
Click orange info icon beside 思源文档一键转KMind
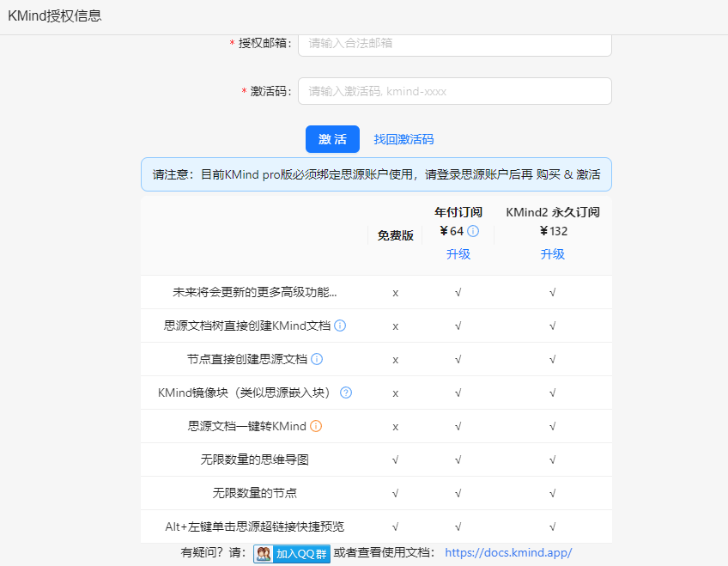tap(316, 426)
